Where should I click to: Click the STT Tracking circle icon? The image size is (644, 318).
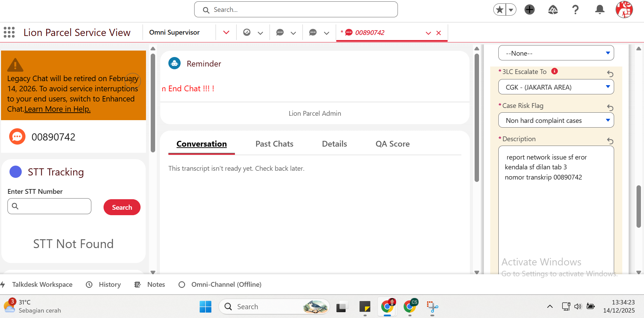pyautogui.click(x=16, y=172)
